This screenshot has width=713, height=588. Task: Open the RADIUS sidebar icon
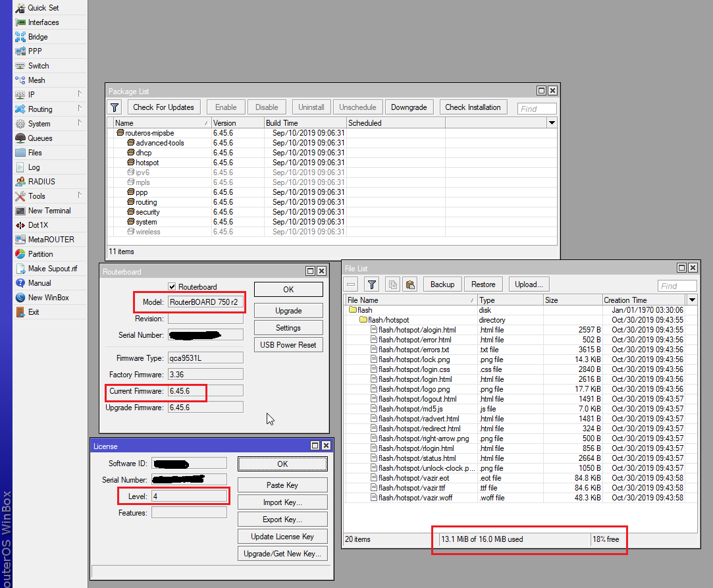(x=20, y=182)
